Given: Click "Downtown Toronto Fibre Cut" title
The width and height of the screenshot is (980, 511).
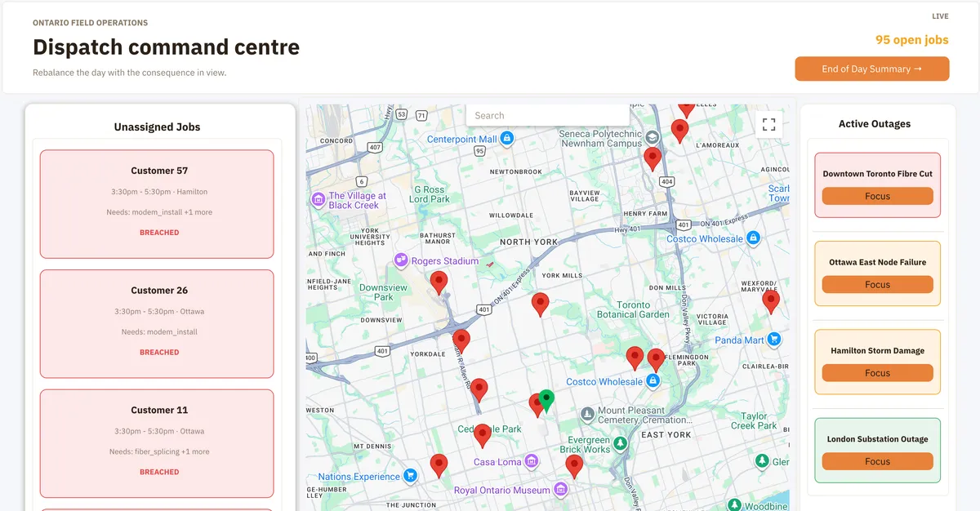Looking at the screenshot, I should coord(877,174).
